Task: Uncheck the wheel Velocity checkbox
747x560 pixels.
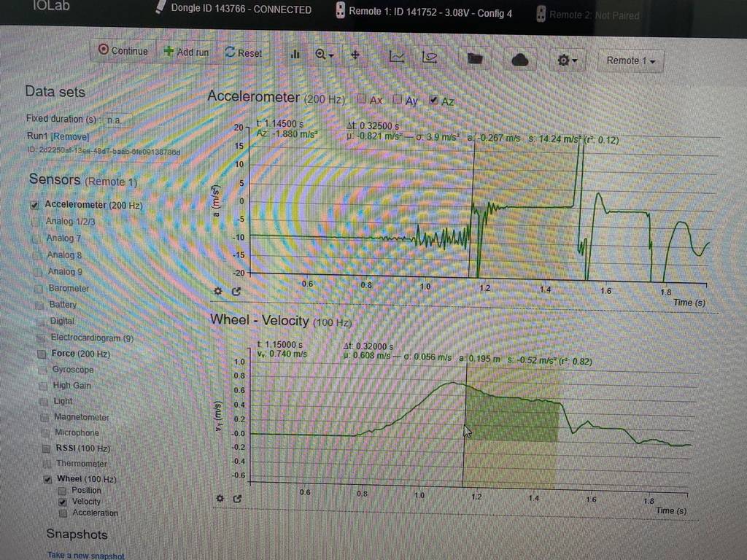Action: (x=63, y=502)
